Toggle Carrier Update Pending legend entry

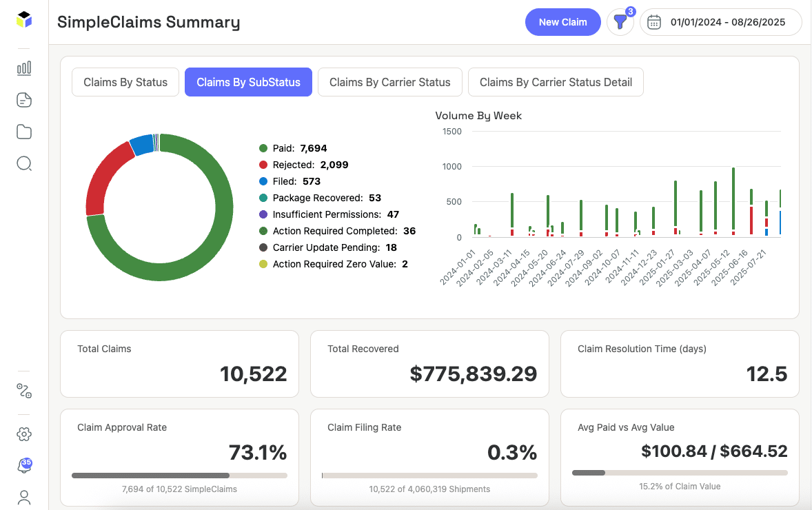328,247
